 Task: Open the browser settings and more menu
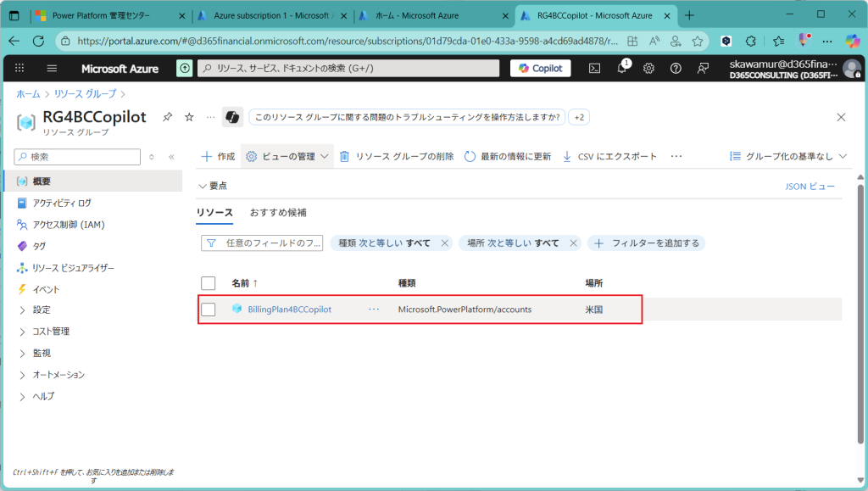point(827,41)
